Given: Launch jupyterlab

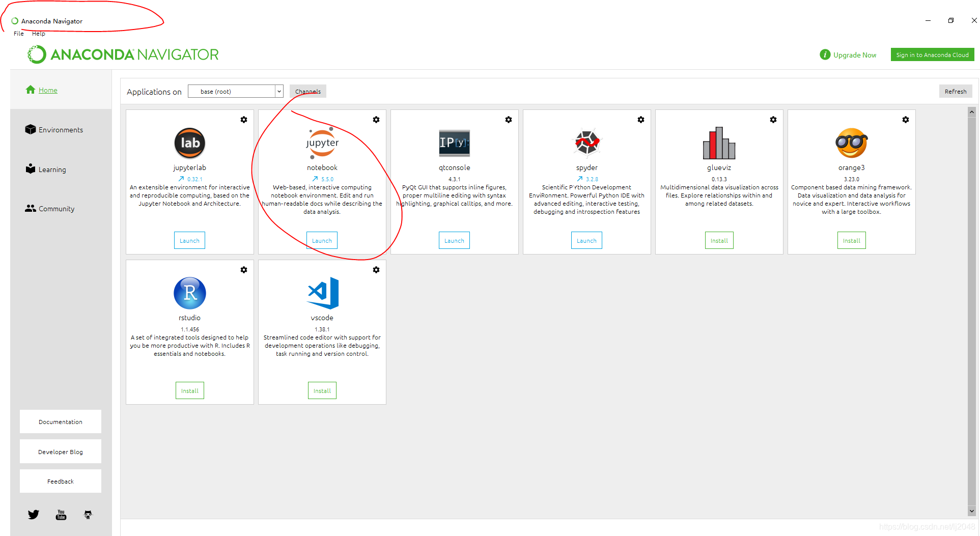Looking at the screenshot, I should point(190,241).
